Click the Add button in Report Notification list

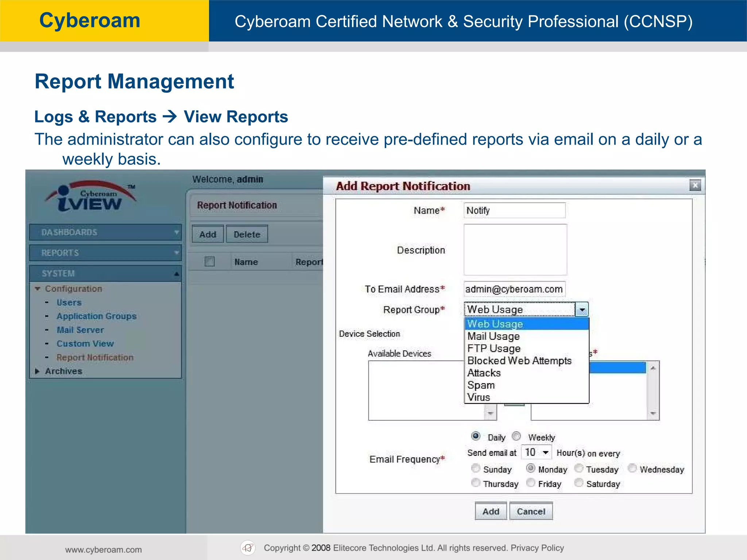208,234
